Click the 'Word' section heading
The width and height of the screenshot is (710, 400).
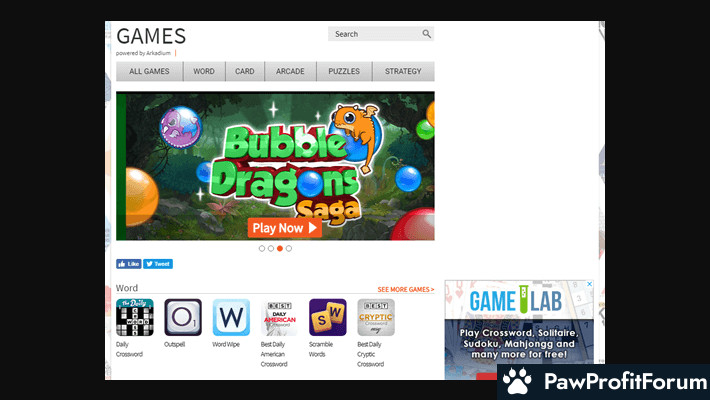click(127, 288)
